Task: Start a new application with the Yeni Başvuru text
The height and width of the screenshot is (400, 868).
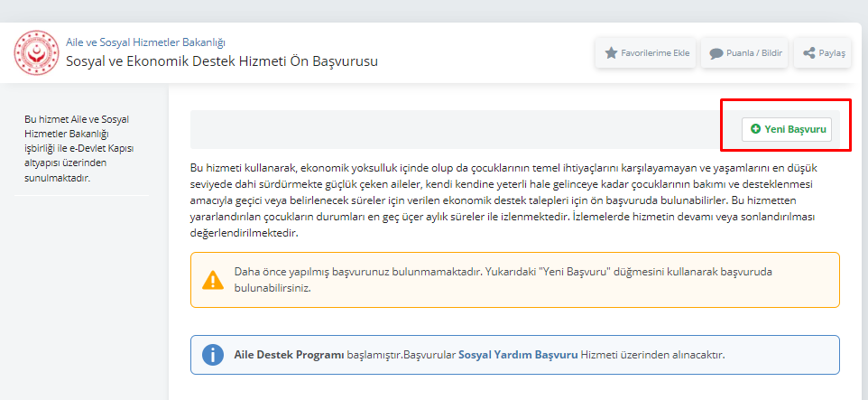Action: (795, 129)
